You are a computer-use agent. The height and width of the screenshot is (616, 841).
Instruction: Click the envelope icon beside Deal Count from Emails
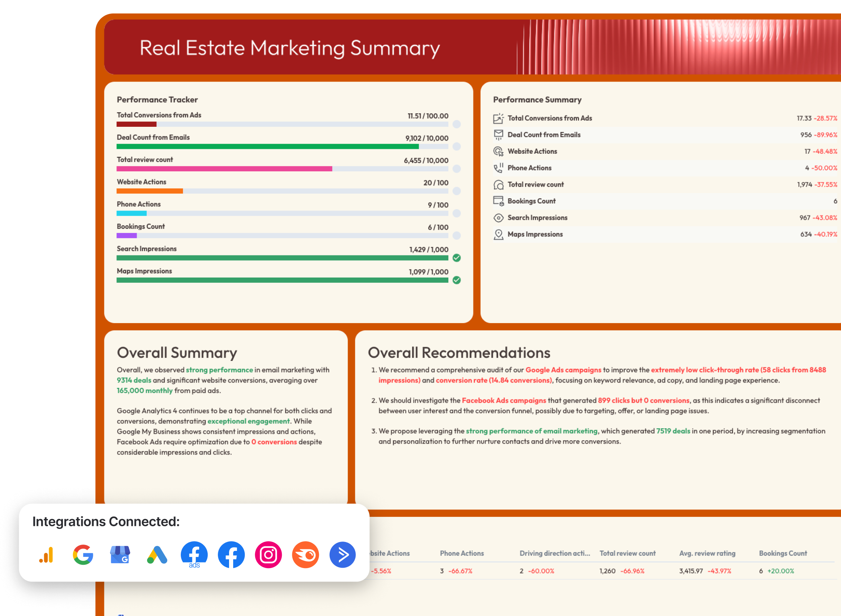point(498,135)
